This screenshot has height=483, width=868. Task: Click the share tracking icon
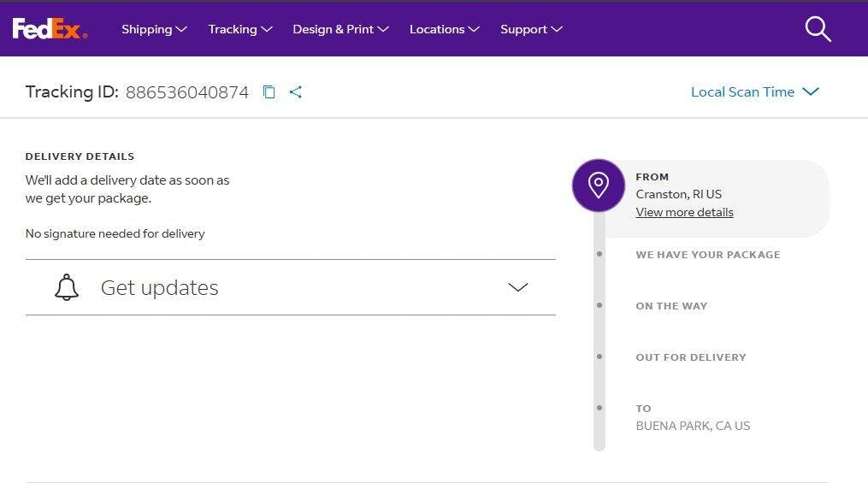(296, 92)
